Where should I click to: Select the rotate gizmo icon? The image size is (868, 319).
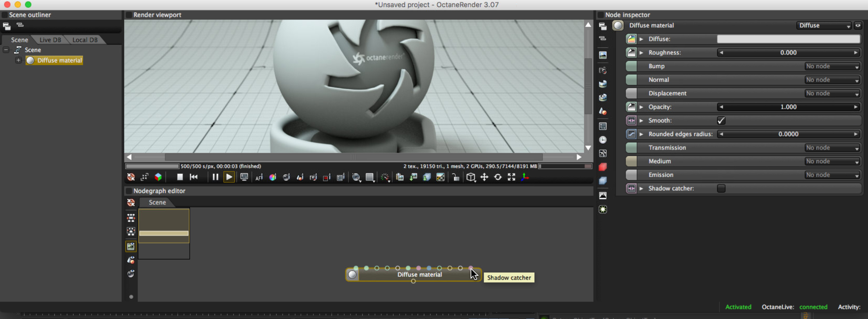click(x=498, y=177)
